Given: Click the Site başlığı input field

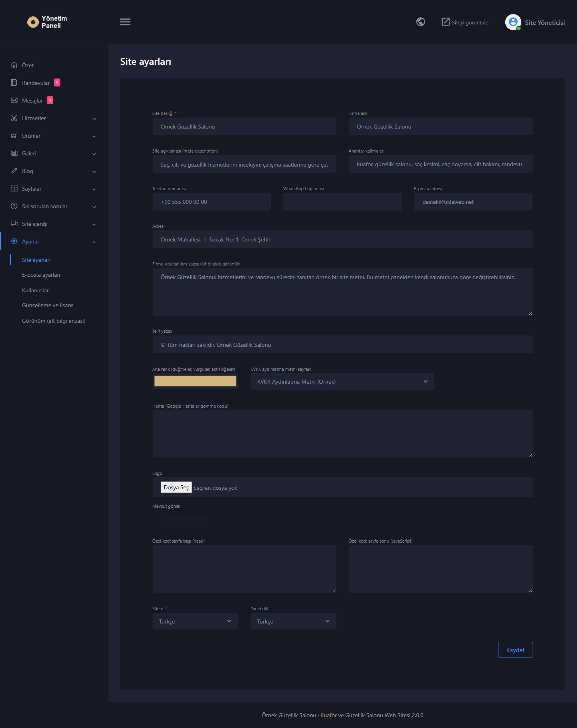Looking at the screenshot, I should (244, 127).
